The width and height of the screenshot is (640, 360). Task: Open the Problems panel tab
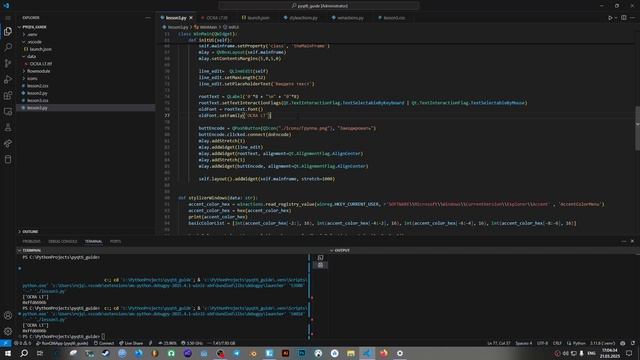coord(31,241)
